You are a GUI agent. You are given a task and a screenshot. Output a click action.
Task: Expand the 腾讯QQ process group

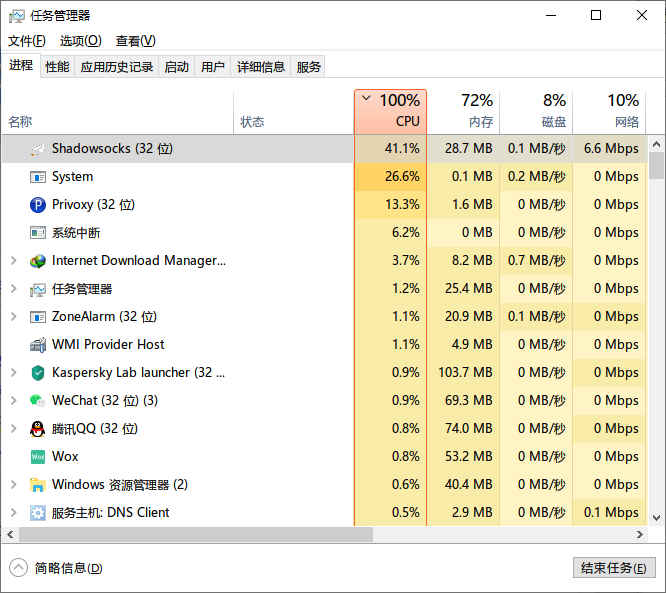coord(14,429)
